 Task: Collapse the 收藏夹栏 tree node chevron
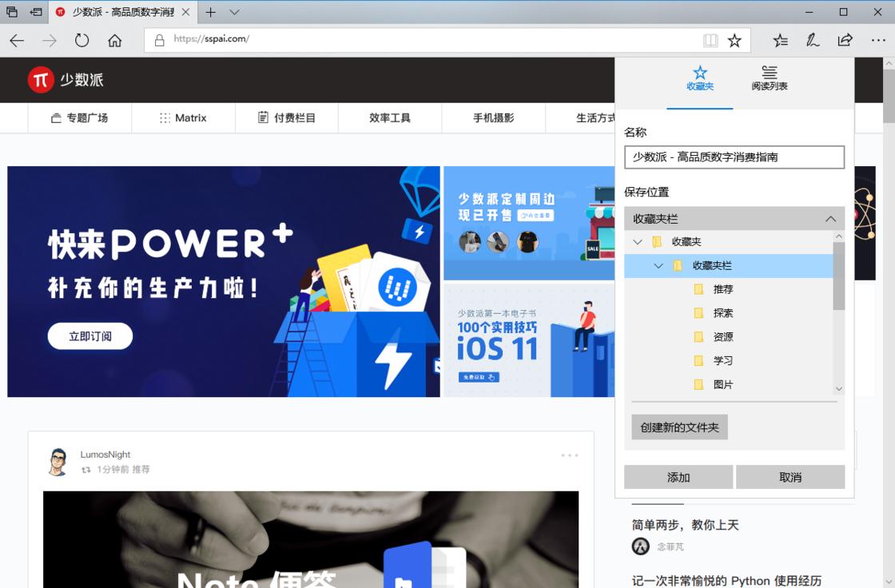coord(658,265)
